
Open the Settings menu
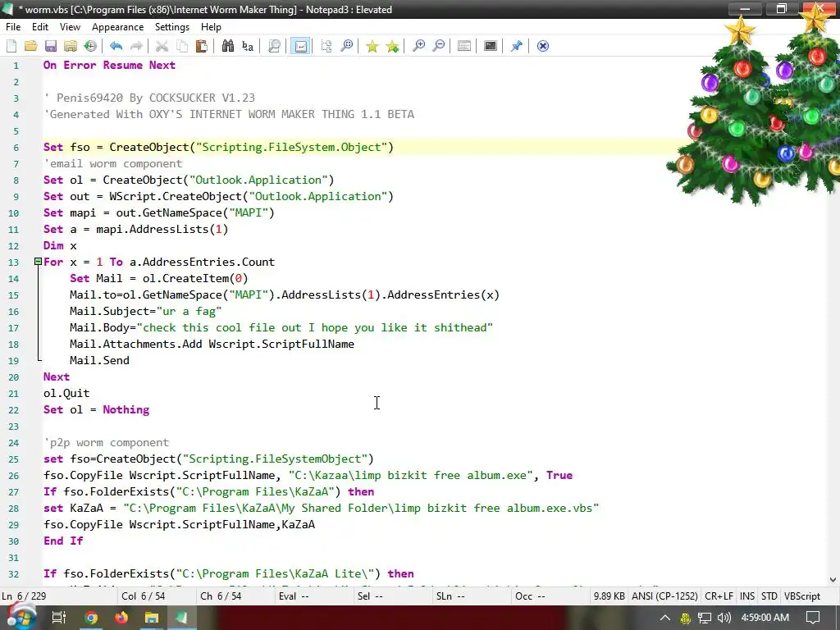172,27
